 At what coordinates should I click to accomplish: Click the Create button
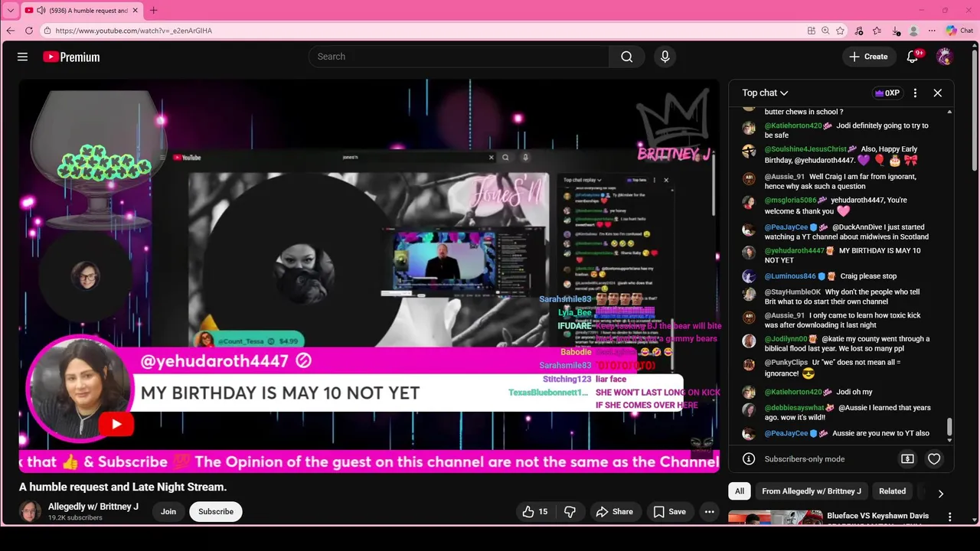(868, 57)
